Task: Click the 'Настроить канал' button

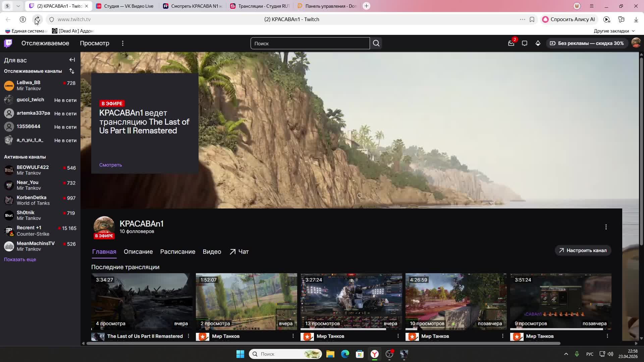Action: click(583, 250)
